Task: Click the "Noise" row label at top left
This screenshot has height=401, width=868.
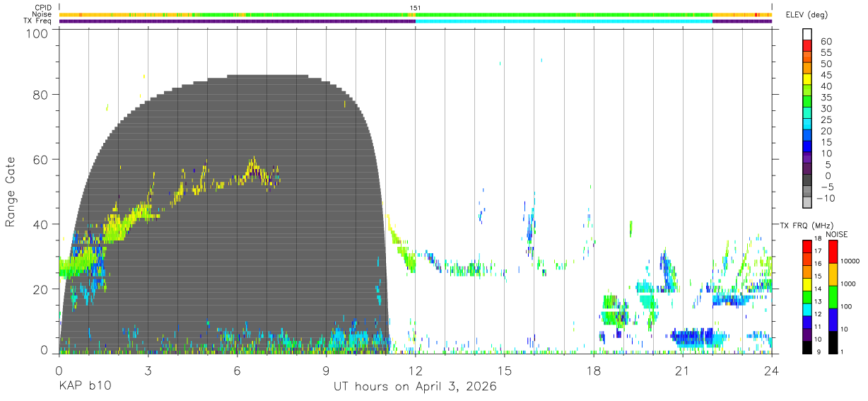Action: (42, 14)
